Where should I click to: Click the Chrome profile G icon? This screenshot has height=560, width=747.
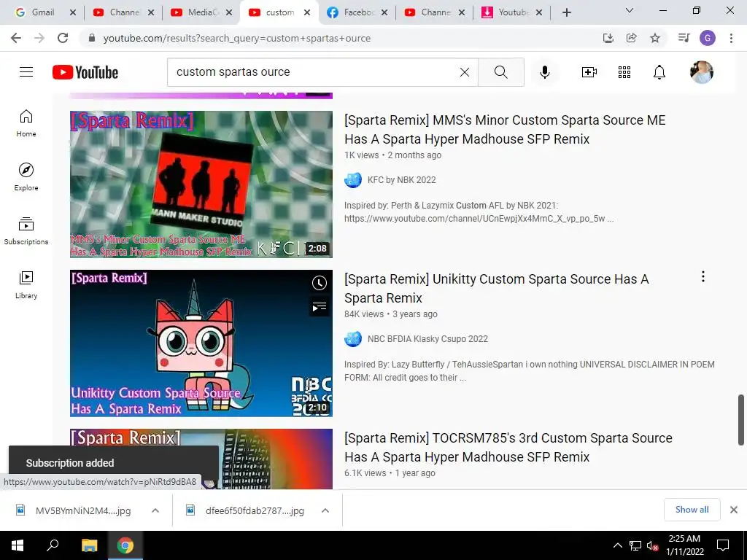point(708,38)
